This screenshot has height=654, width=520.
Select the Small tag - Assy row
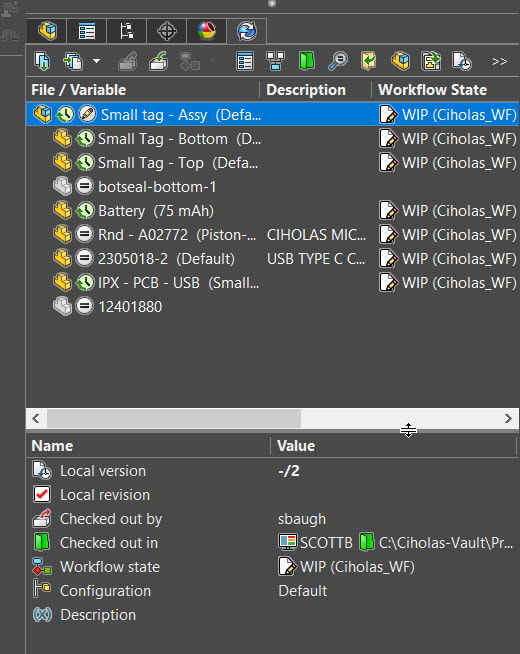[x=272, y=114]
